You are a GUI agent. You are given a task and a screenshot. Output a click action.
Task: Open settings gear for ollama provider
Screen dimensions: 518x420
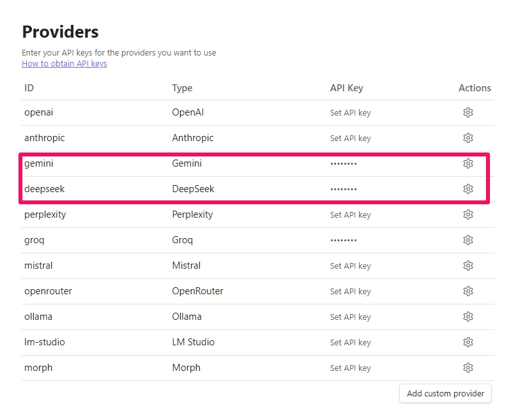click(x=468, y=317)
